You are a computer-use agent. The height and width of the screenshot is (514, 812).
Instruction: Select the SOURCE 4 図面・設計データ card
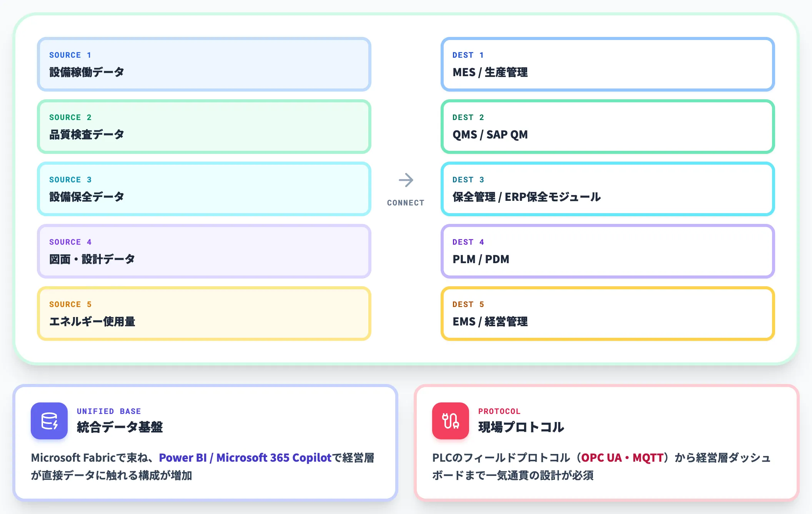(204, 251)
